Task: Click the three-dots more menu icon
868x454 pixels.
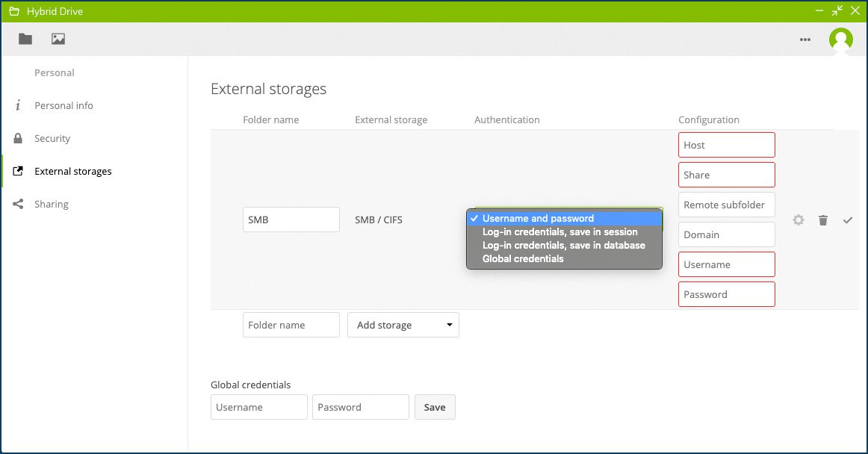Action: click(805, 40)
